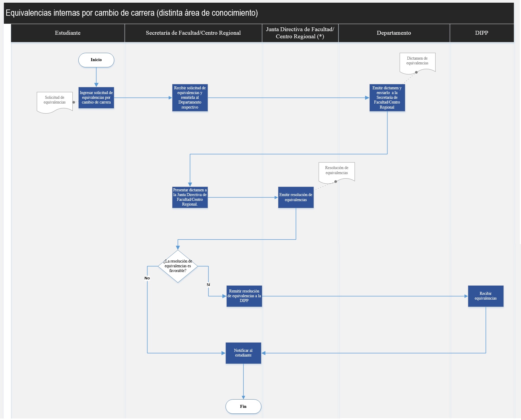521x420 pixels.
Task: Select the Notificar al estudiante box
Action: click(243, 353)
